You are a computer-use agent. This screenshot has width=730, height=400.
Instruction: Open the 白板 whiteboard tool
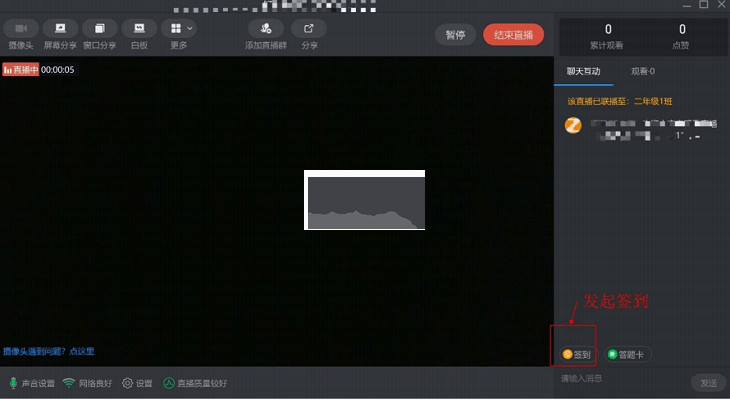click(139, 28)
